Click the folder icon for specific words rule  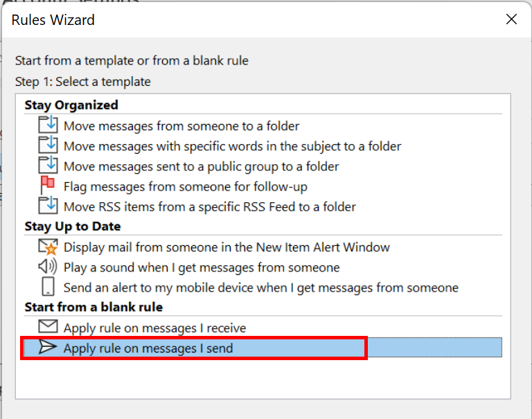click(x=48, y=145)
